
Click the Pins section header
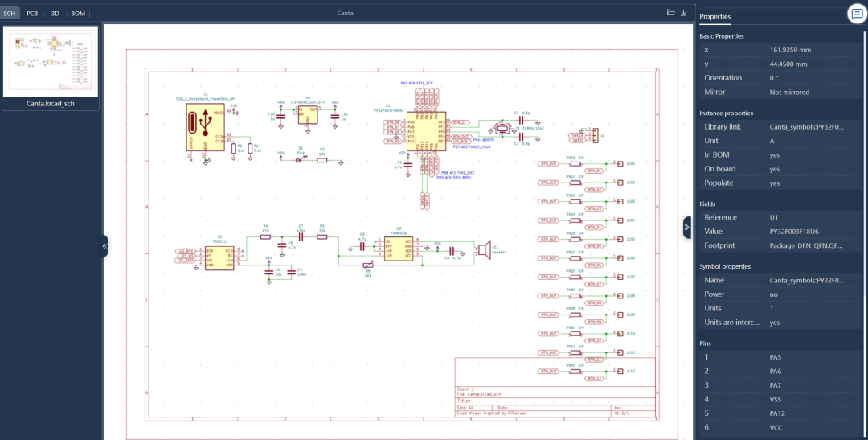pos(706,343)
